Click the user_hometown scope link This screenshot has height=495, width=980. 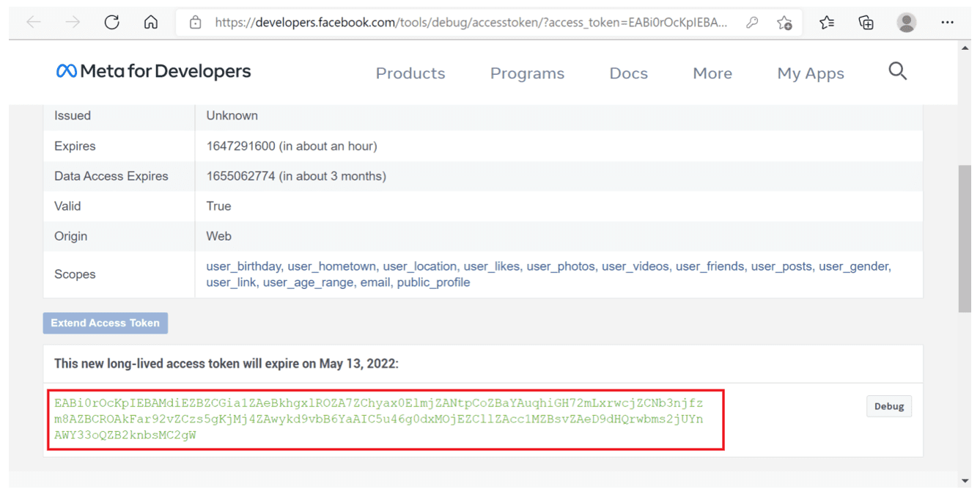331,266
